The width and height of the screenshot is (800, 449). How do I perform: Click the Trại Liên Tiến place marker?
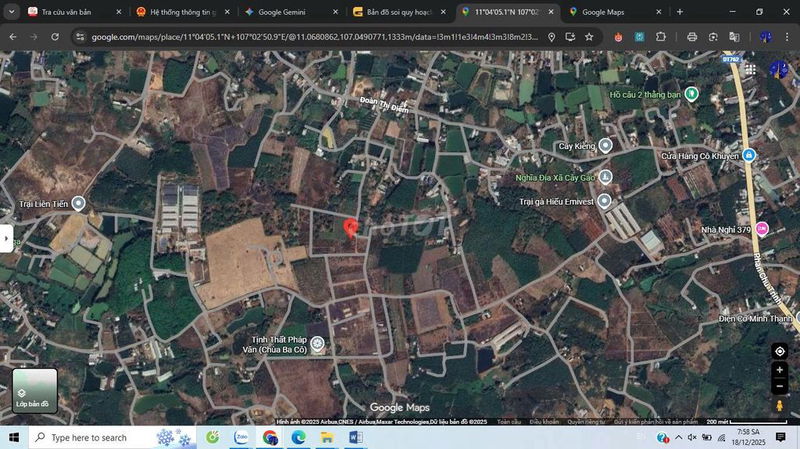click(78, 203)
